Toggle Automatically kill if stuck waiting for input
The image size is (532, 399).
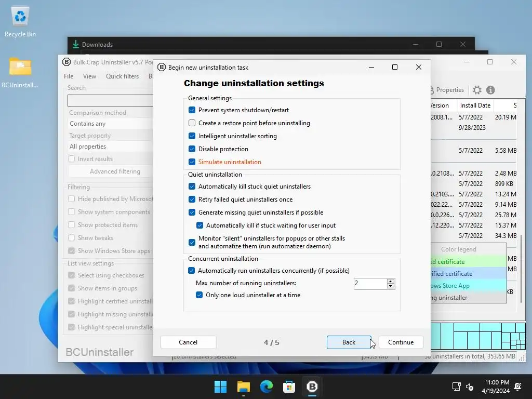(x=200, y=225)
